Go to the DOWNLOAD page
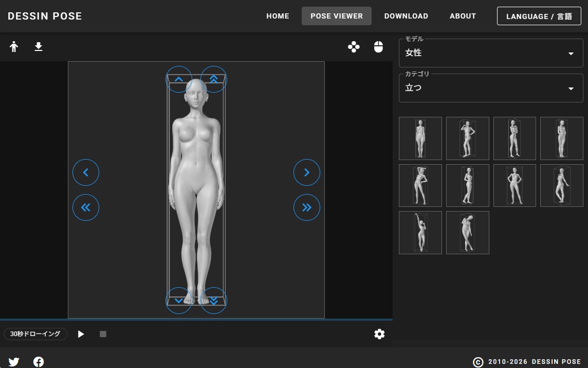 coord(406,16)
